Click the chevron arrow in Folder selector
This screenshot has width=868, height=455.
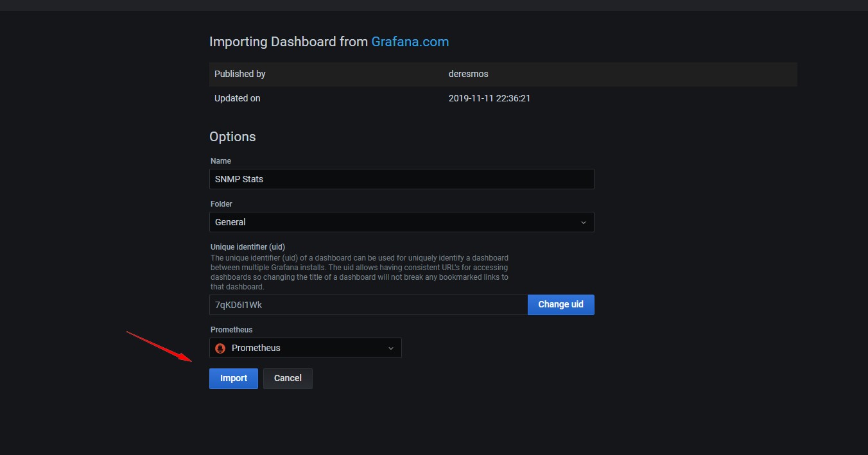583,223
